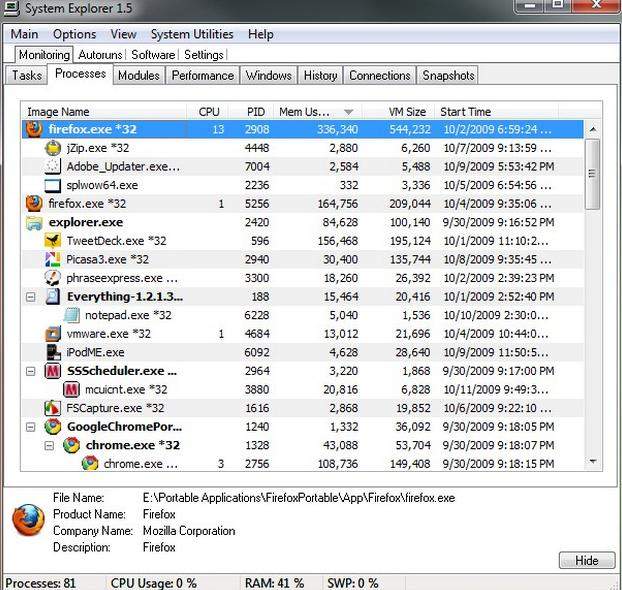The width and height of the screenshot is (622, 590).
Task: Click the SSScheduler.exe McAfee icon
Action: click(53, 371)
